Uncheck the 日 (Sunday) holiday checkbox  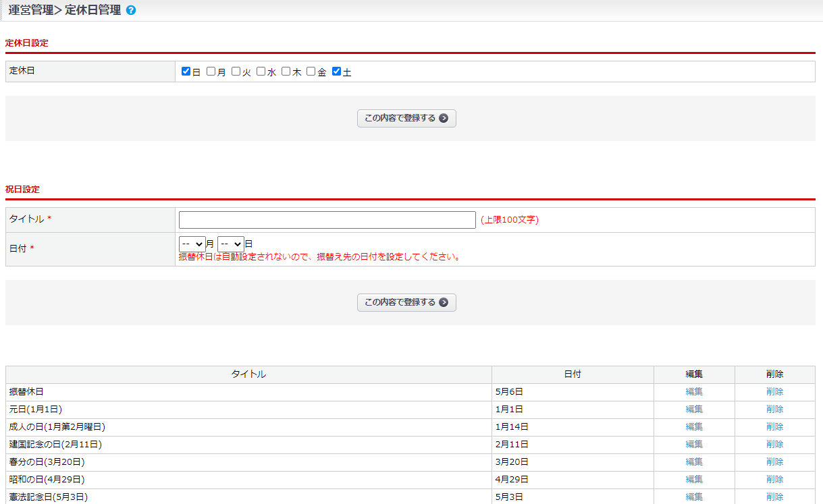(186, 72)
